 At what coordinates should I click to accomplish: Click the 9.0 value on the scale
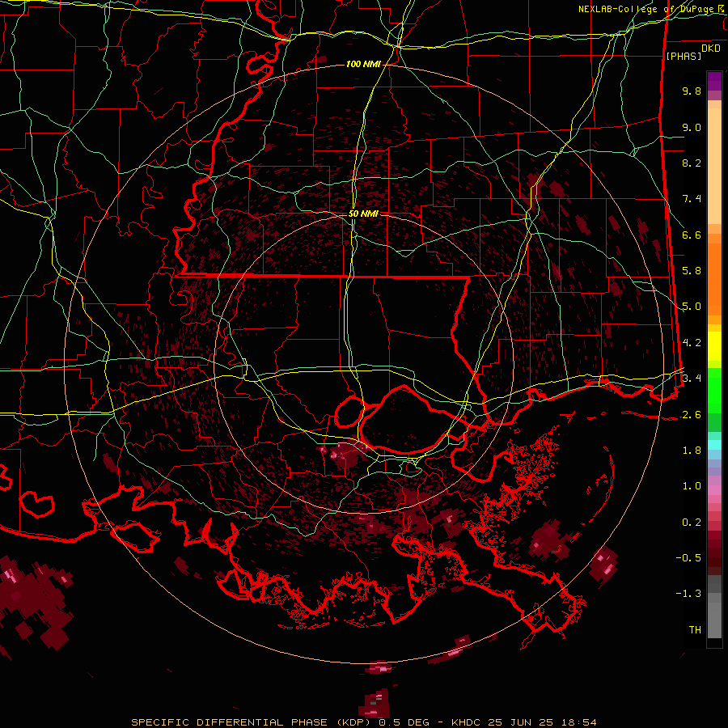[x=692, y=127]
